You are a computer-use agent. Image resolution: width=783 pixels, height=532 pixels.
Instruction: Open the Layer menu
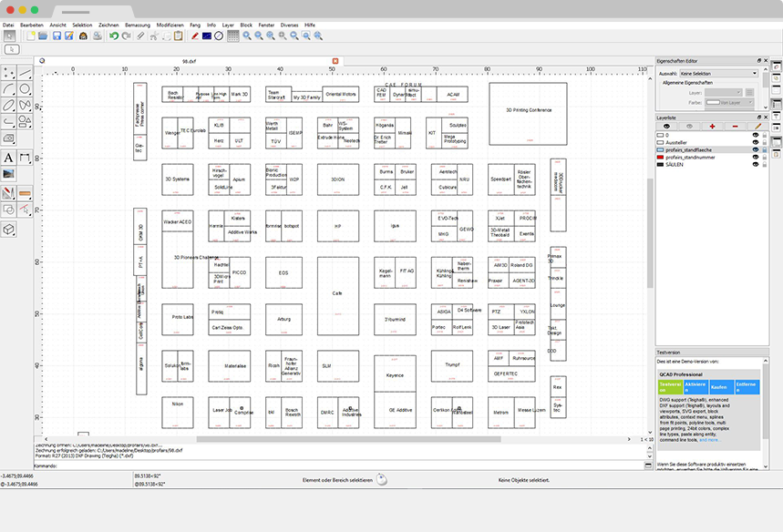coord(228,25)
